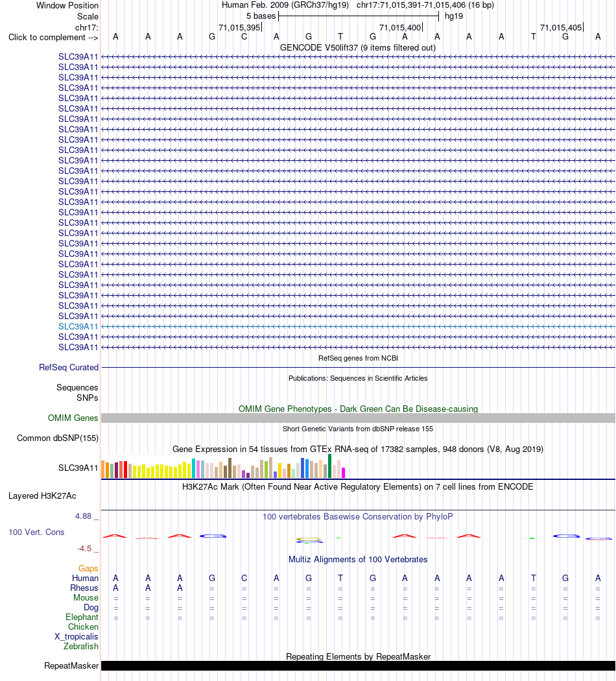Click the magenta bar ending the GTEx chart

[x=344, y=473]
